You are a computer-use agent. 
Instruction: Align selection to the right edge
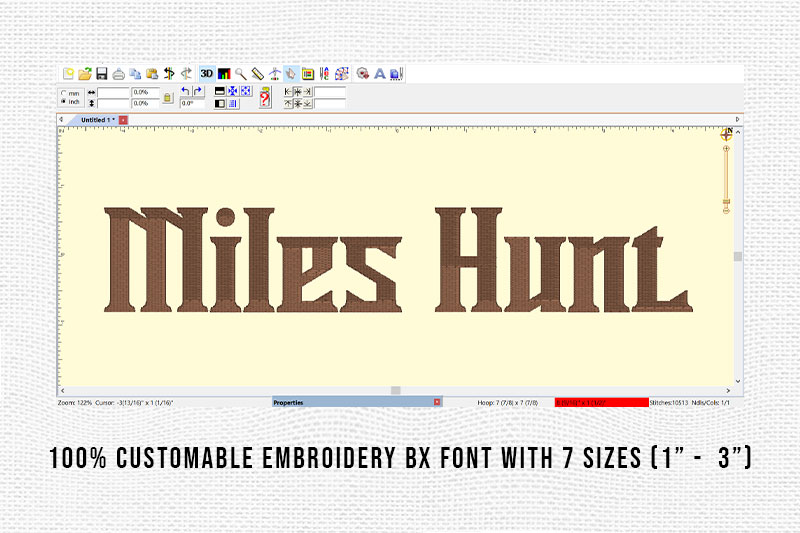pos(308,92)
